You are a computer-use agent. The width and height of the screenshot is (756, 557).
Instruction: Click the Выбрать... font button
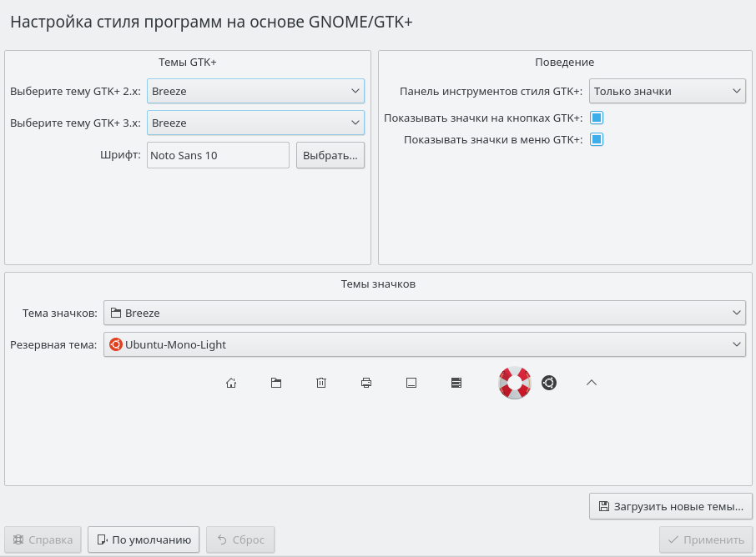pos(330,155)
